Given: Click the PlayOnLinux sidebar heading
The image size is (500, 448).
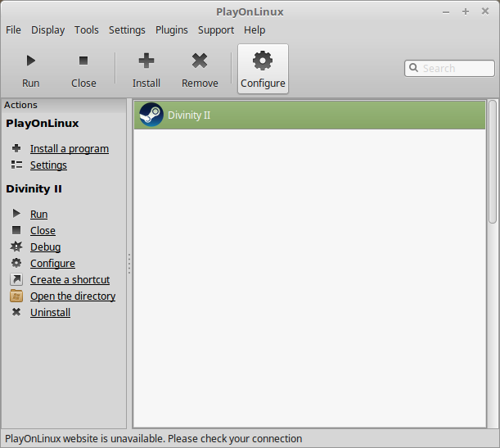Looking at the screenshot, I should (42, 124).
